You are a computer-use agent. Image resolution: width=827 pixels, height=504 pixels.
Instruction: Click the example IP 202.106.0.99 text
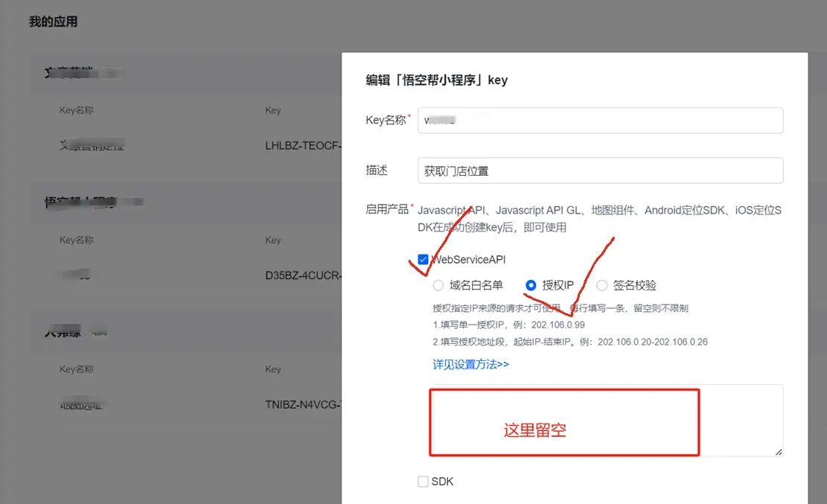(x=558, y=325)
